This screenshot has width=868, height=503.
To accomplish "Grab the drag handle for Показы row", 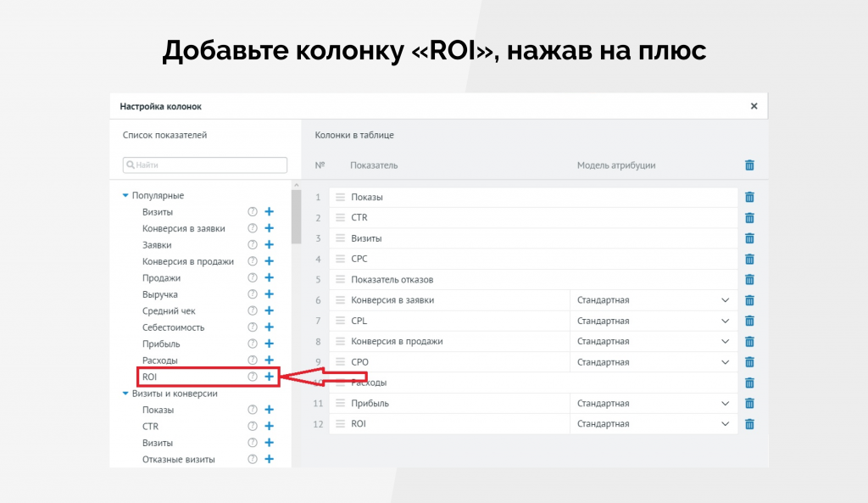I will tap(340, 198).
